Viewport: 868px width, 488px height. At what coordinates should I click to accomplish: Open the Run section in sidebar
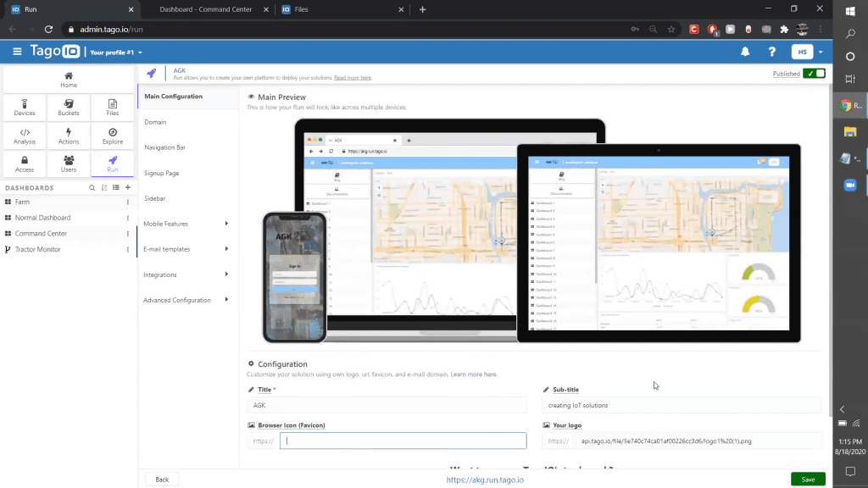pyautogui.click(x=113, y=164)
